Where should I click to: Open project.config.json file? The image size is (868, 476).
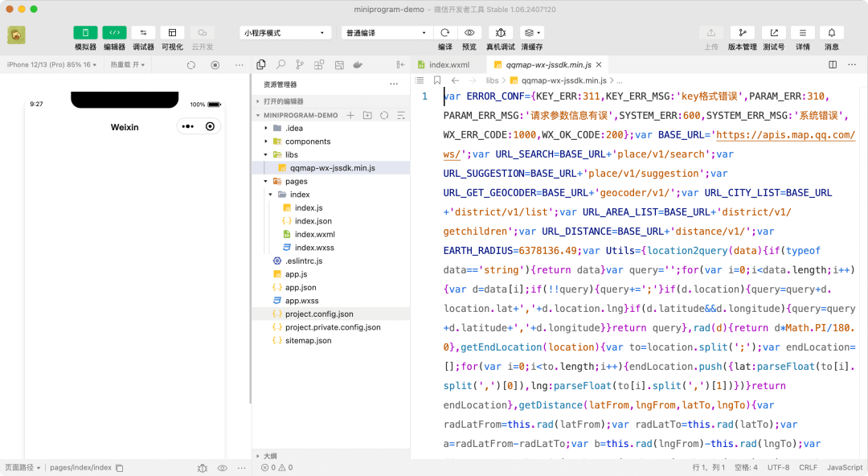click(x=331, y=314)
